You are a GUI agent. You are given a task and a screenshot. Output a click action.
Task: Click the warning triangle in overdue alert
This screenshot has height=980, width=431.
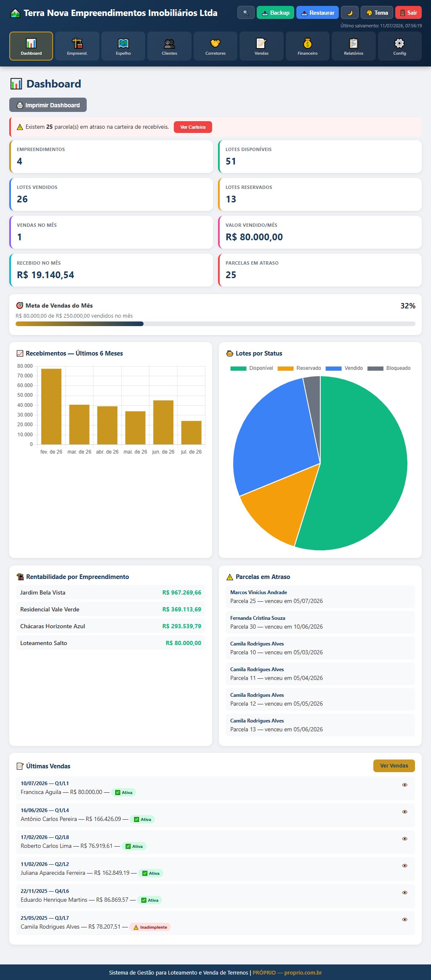tap(20, 127)
